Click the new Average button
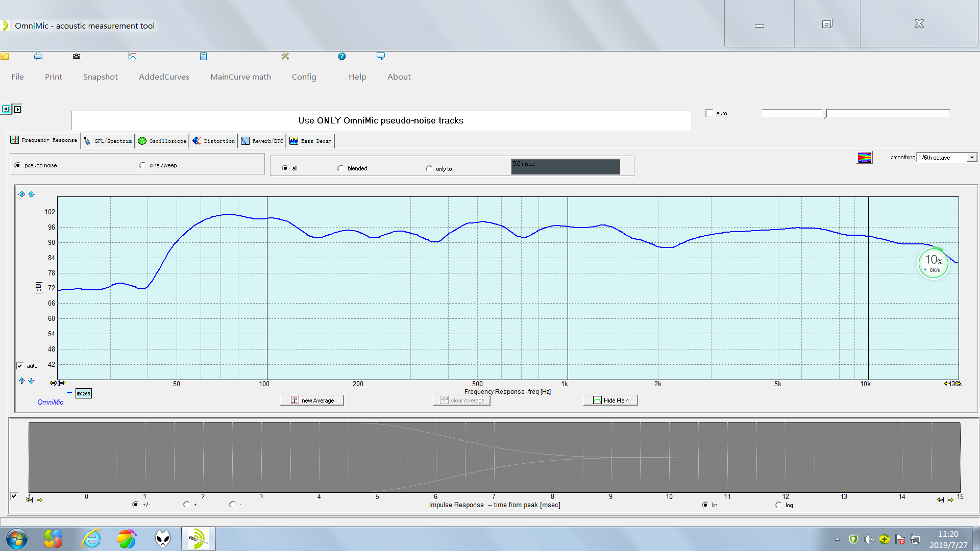The width and height of the screenshot is (980, 551). (x=312, y=400)
